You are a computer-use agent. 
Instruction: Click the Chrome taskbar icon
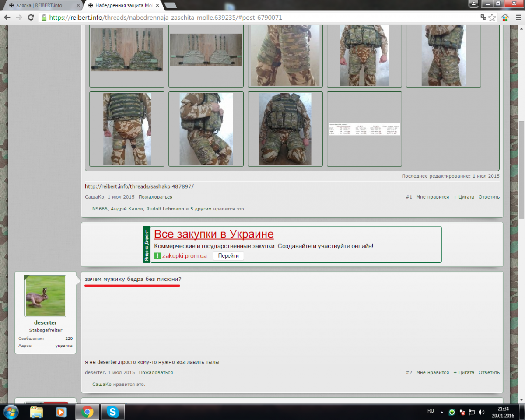click(x=87, y=412)
